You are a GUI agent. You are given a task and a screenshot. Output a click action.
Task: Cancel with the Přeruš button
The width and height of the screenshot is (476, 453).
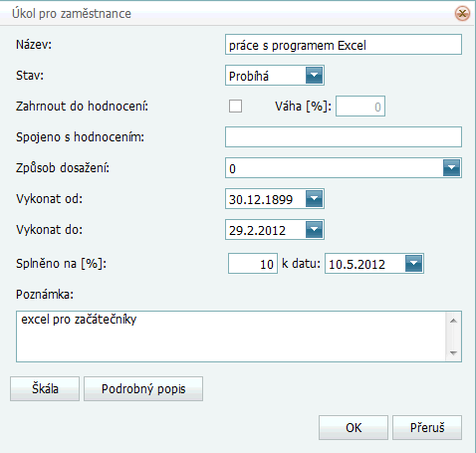[427, 427]
